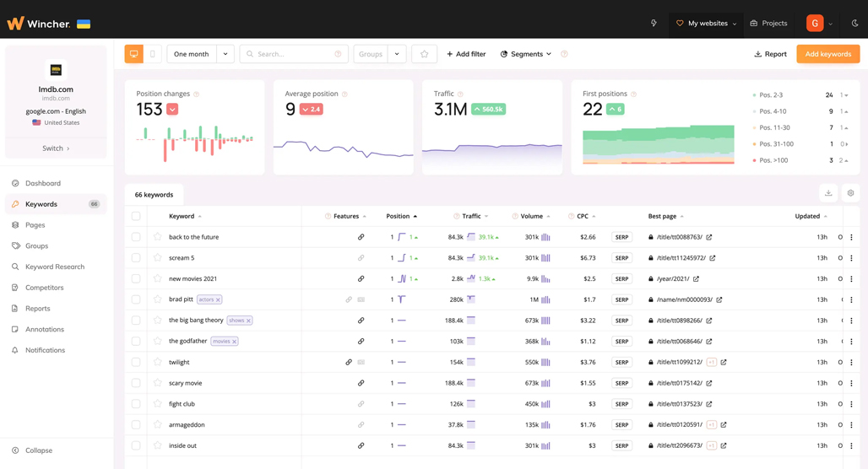Viewport: 868px width, 469px height.
Task: Click Pos. >100 legend red dot
Action: click(754, 160)
